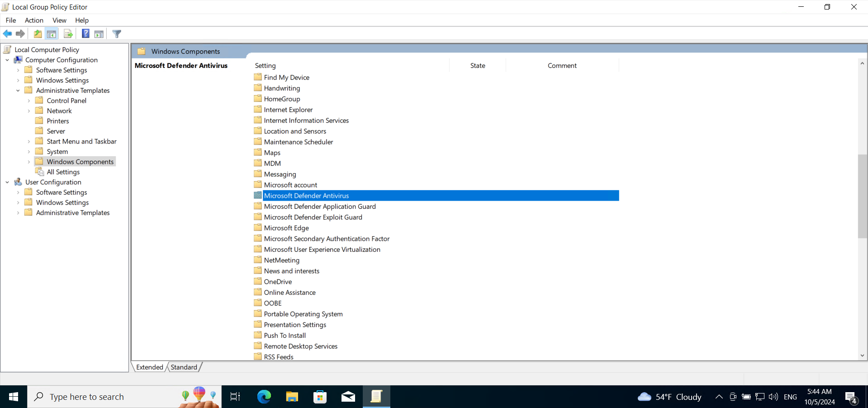Select the HomeGroup folder
868x408 pixels.
(282, 99)
